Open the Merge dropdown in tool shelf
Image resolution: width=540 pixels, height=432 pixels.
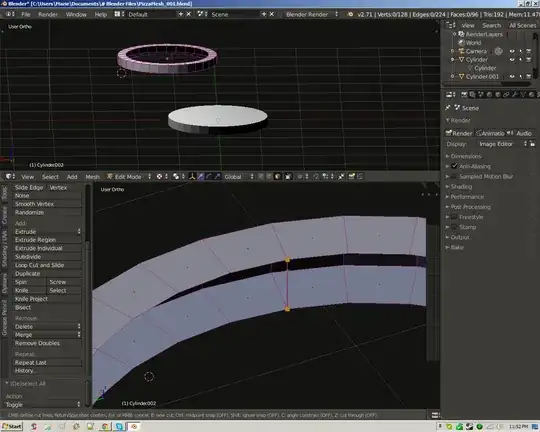tap(48, 335)
